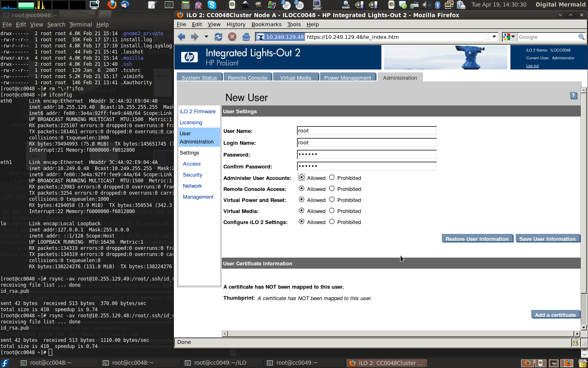Image resolution: width=588 pixels, height=368 pixels.
Task: Bookmark this page with the star icon
Action: click(x=487, y=37)
